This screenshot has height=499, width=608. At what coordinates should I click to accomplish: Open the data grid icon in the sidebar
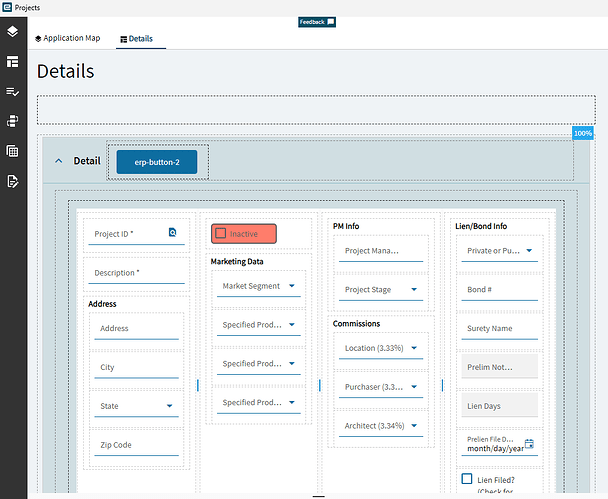click(x=12, y=151)
